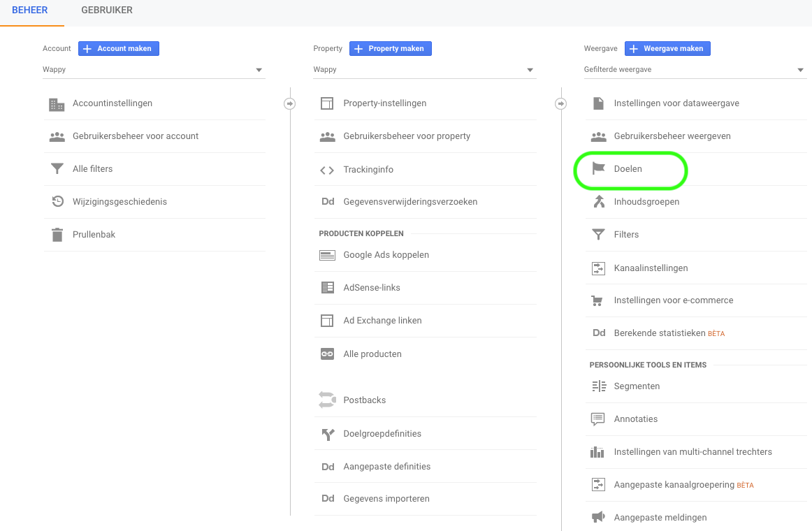Open Google Ads koppelen link

tap(386, 255)
